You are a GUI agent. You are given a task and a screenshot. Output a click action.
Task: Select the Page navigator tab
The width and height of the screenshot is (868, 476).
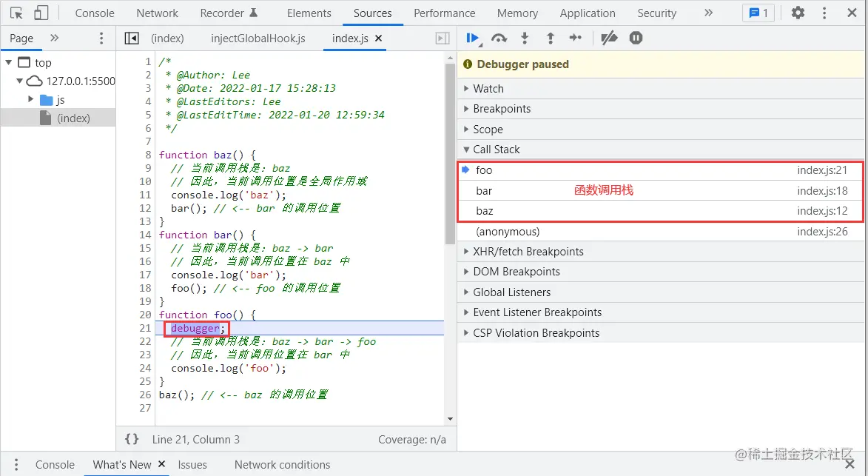click(21, 38)
